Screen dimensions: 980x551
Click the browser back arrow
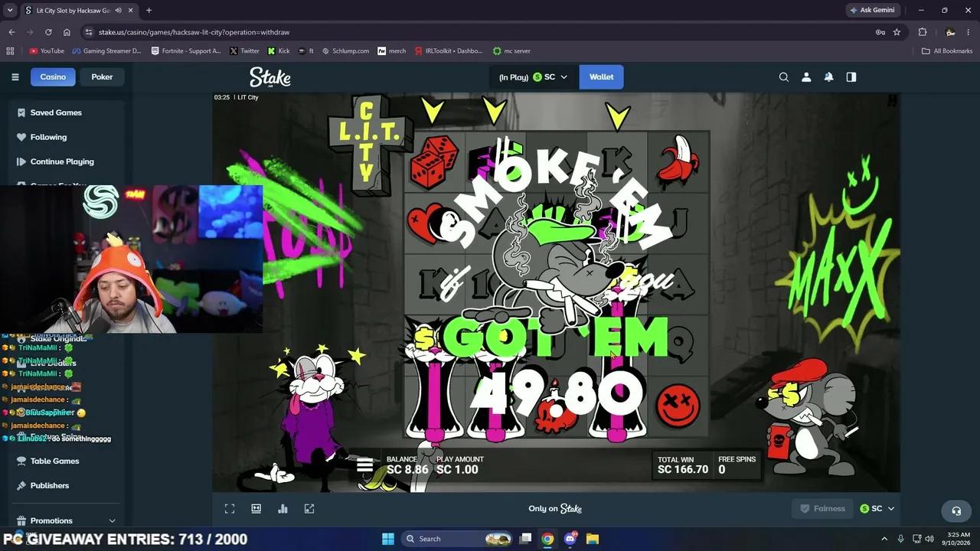(11, 32)
